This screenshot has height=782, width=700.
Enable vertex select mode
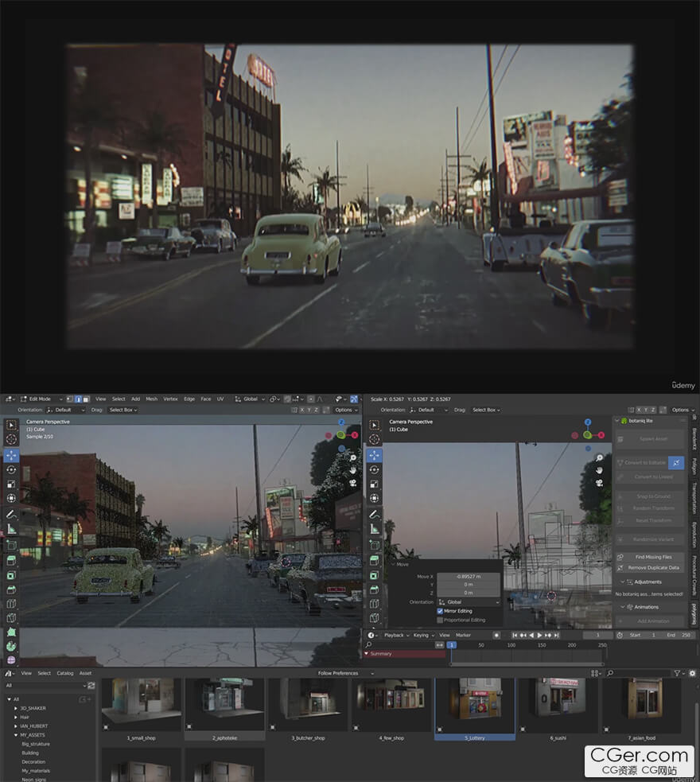point(70,399)
